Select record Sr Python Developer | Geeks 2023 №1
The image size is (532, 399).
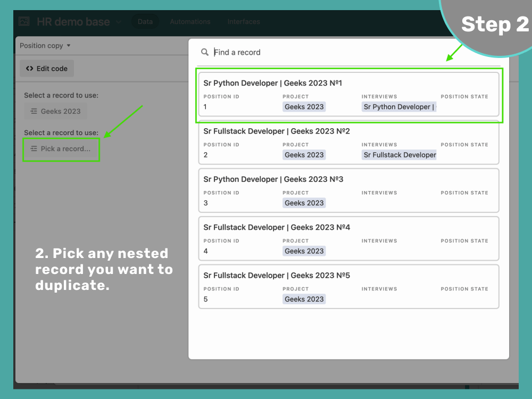click(x=349, y=94)
